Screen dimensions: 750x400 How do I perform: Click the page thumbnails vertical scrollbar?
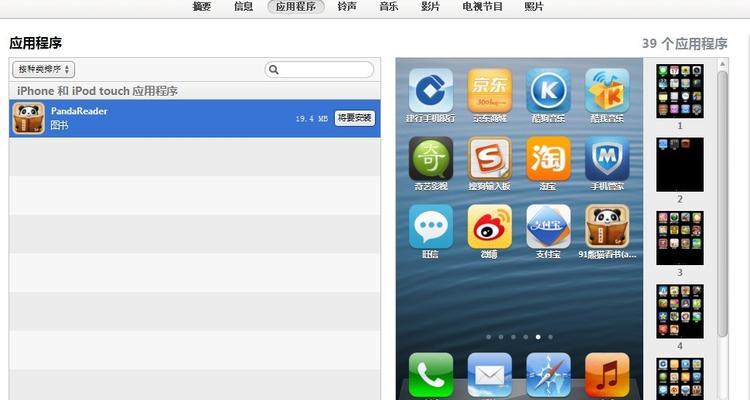(x=723, y=203)
